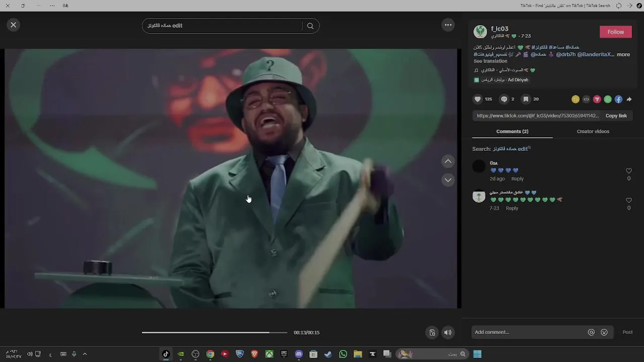Expand the caption with 'more'
The height and width of the screenshot is (362, 644).
623,54
